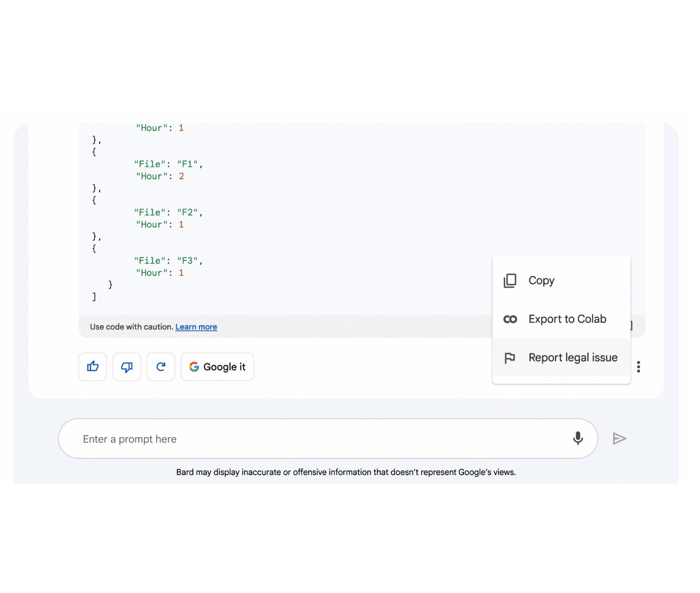Viewport: 700px width, 593px height.
Task: Open the Learn more link
Action: pyautogui.click(x=196, y=327)
